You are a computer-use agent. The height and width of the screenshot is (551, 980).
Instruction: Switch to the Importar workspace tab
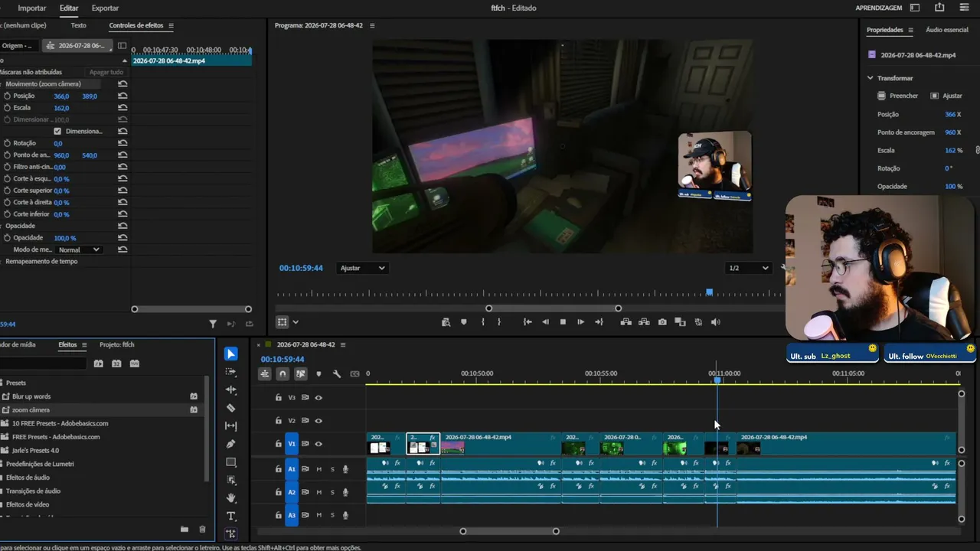32,8
